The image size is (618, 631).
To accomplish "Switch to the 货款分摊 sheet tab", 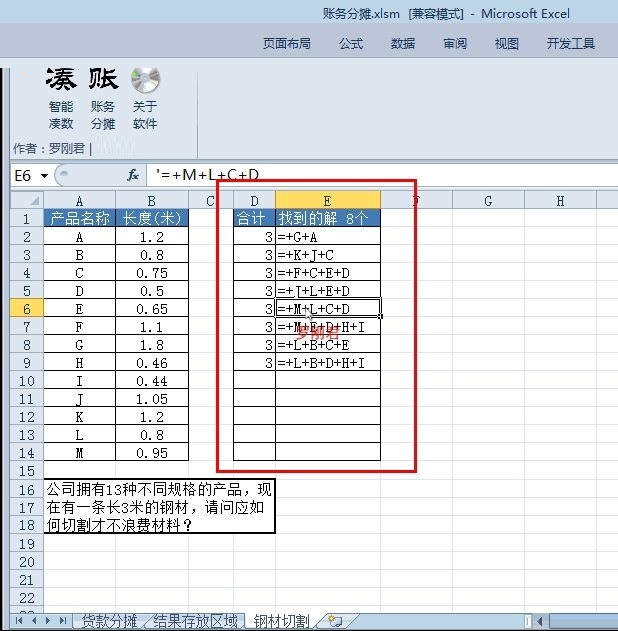I will coord(109,621).
